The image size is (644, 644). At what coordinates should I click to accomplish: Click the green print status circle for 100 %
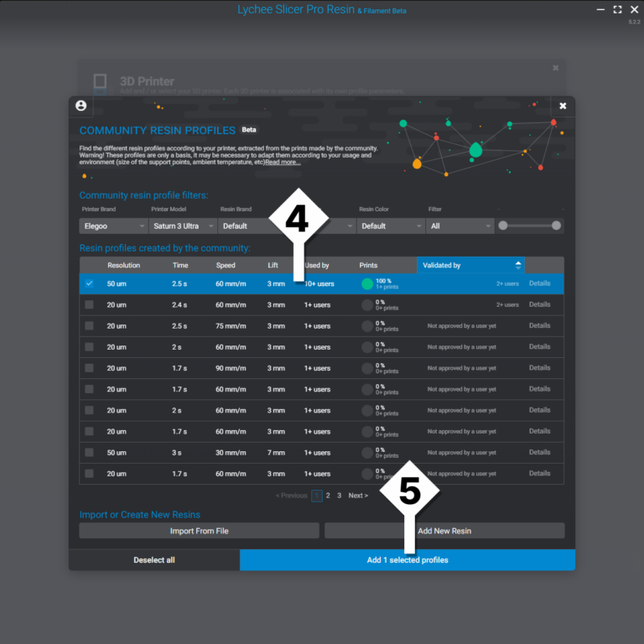pos(366,283)
